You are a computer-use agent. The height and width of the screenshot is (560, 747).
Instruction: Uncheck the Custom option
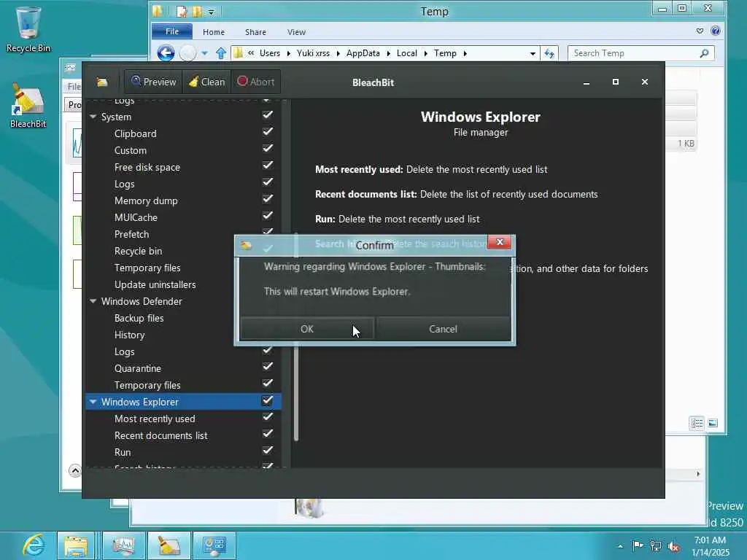pyautogui.click(x=268, y=148)
